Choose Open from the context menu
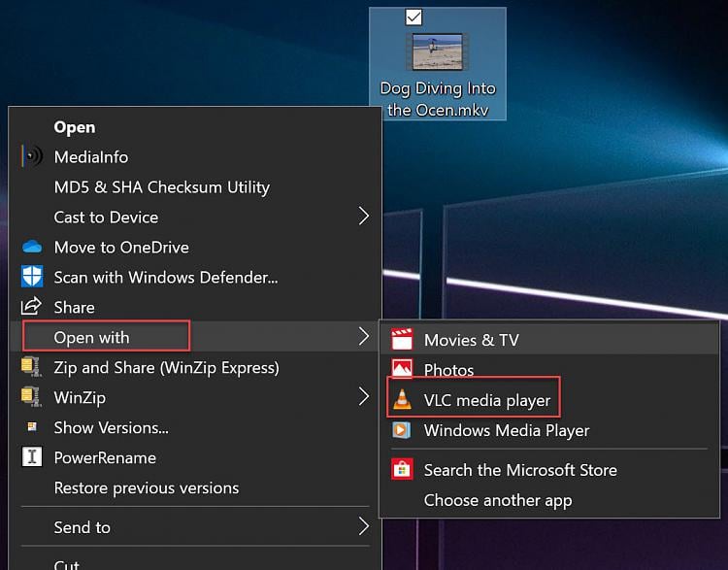The image size is (728, 570). point(194,127)
